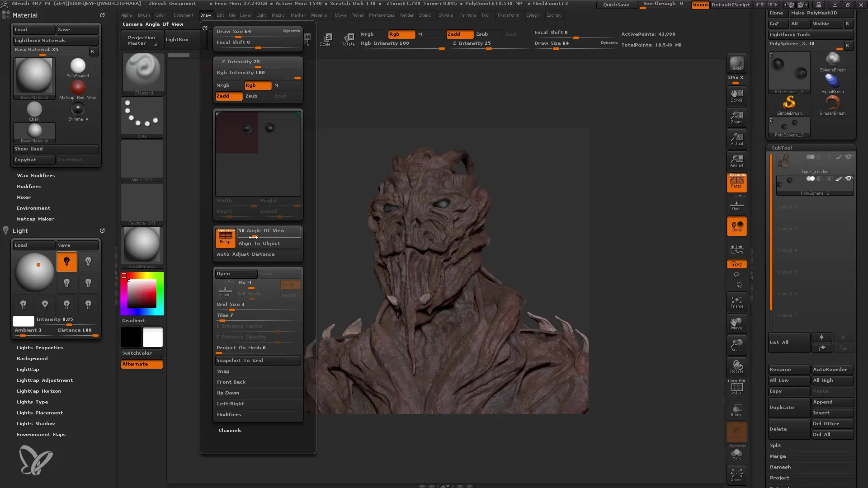Select the Zoom canvas icon

736,117
